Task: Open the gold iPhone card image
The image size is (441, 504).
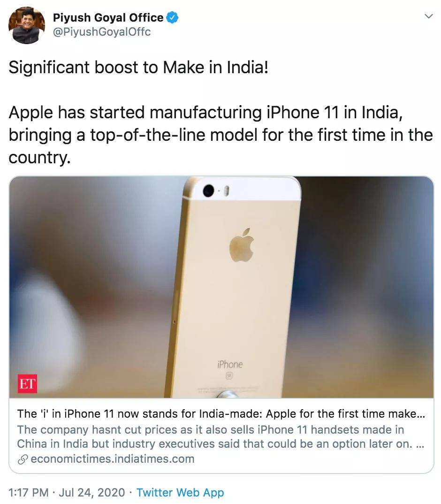Action: click(221, 287)
